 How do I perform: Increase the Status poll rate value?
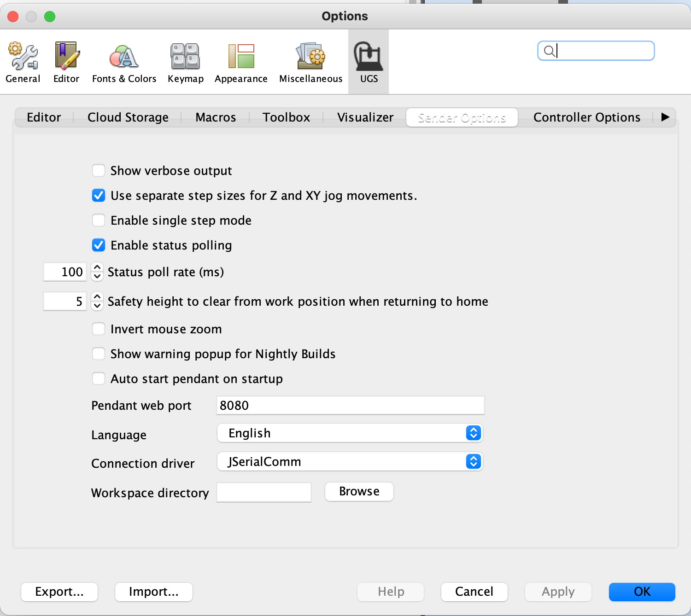point(97,267)
